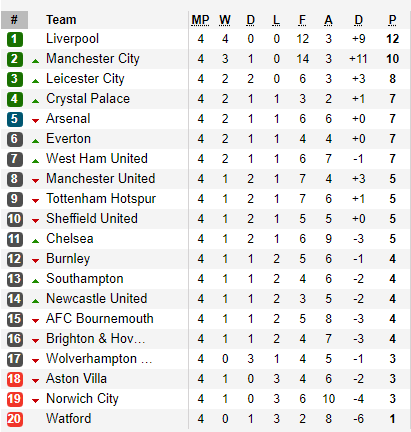Open the Watford team link
This screenshot has width=411, height=432.
[69, 419]
